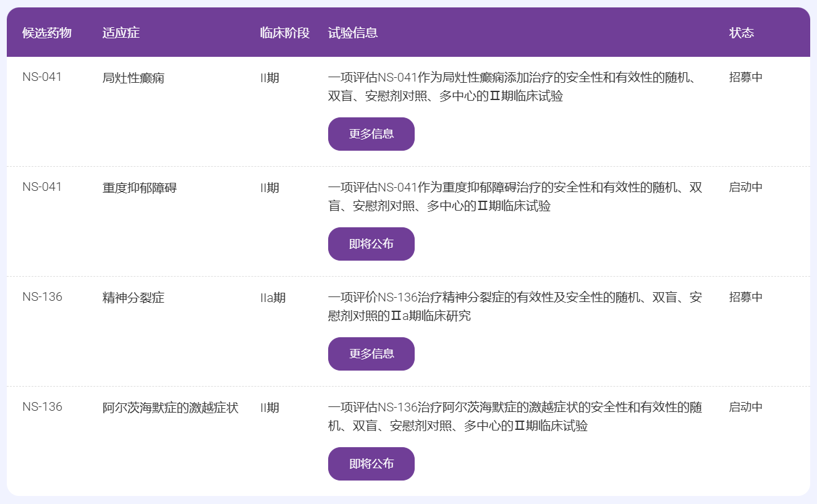The image size is (817, 504).
Task: Click 更多信息 button for NS-041 局灶性癫痫 trial
Action: coord(371,133)
